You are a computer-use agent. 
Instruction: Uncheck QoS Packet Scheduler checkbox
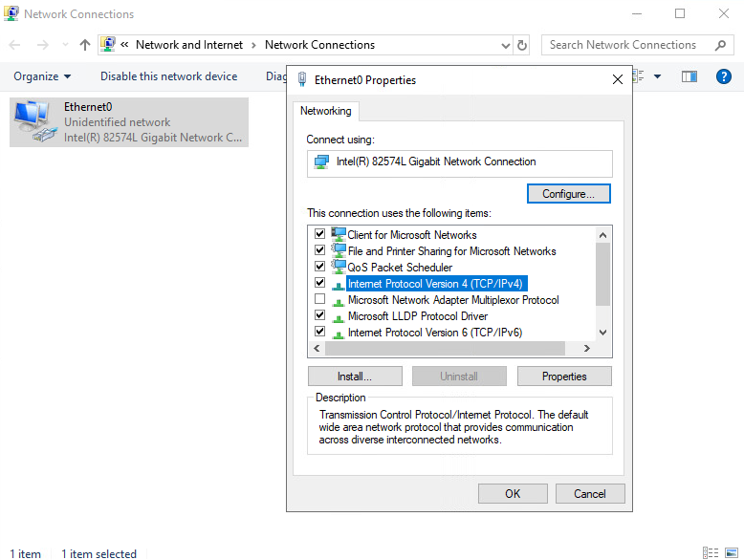[319, 266]
